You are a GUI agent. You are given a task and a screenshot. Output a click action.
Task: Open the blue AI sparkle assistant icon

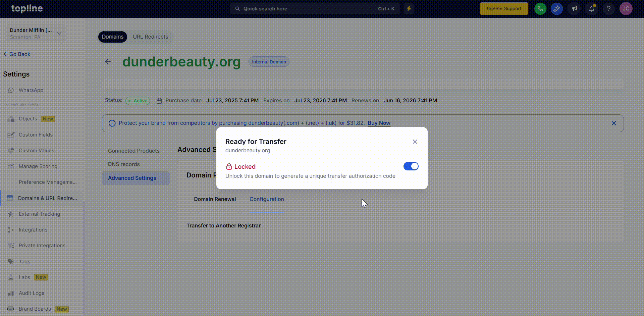pos(557,9)
